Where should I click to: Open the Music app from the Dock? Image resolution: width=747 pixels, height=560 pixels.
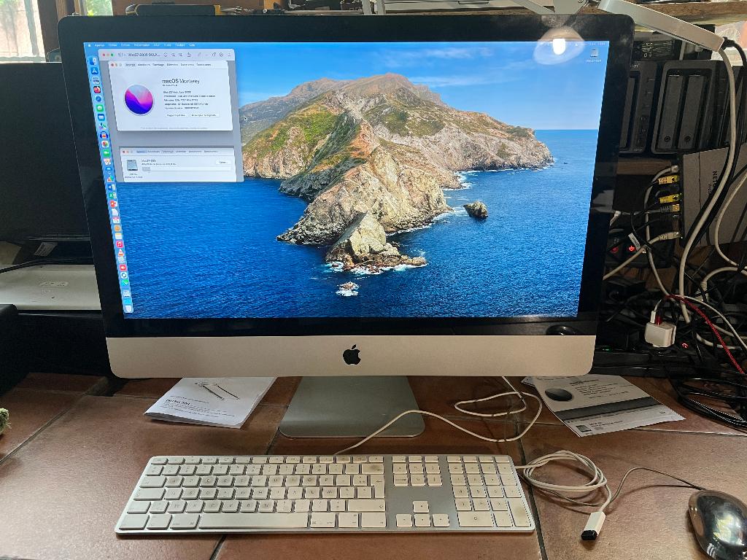pos(115,244)
